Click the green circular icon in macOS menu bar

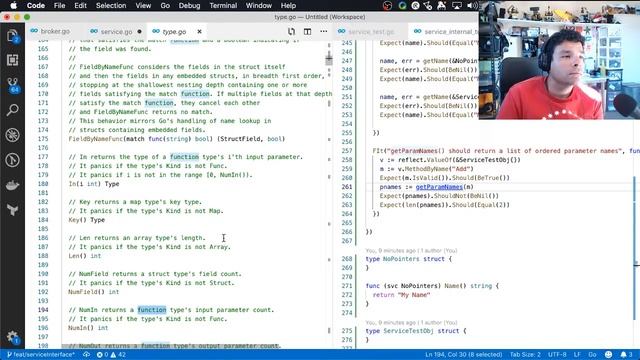(402, 5)
